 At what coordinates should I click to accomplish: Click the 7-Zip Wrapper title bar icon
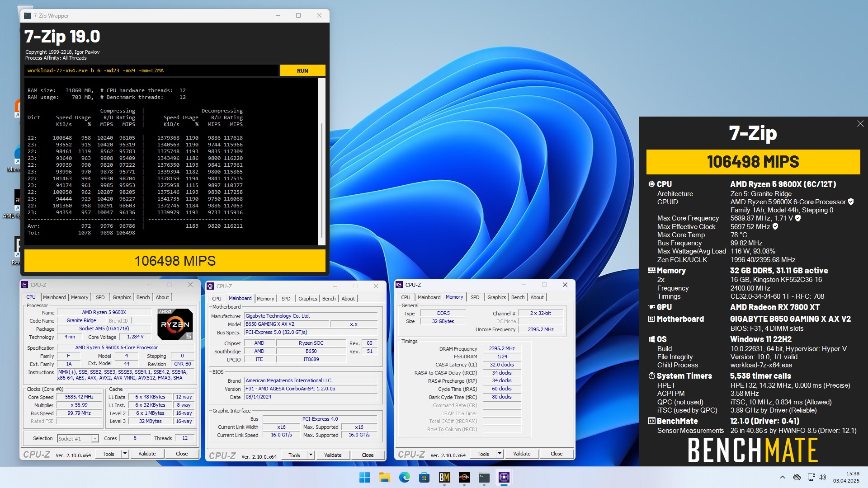28,15
